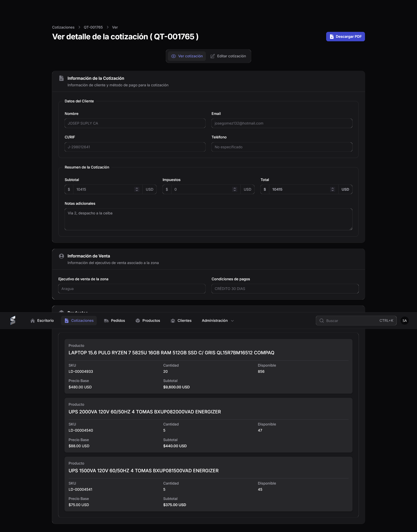Increase the Subtotal value using its stepper

point(137,188)
